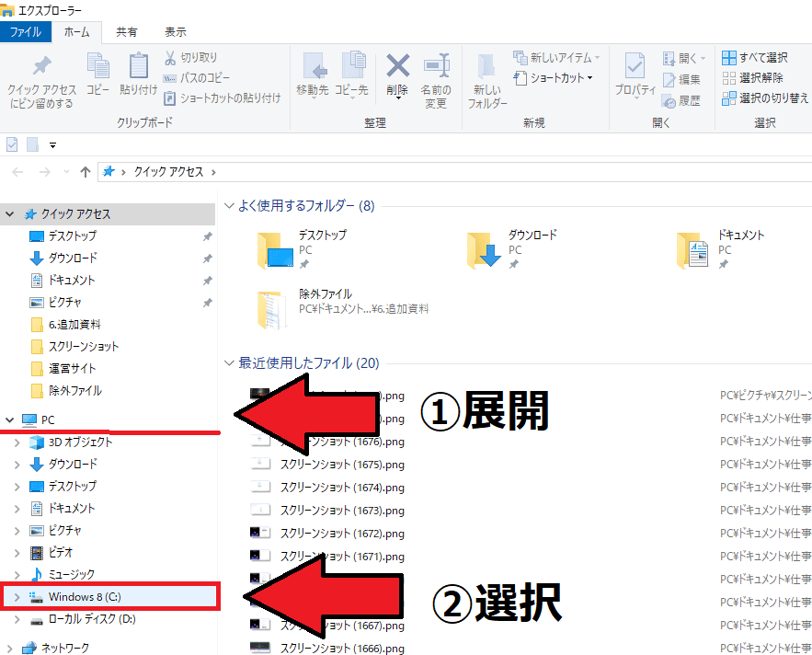Collapse the frequently used folders section
This screenshot has width=812, height=655.
click(x=229, y=207)
